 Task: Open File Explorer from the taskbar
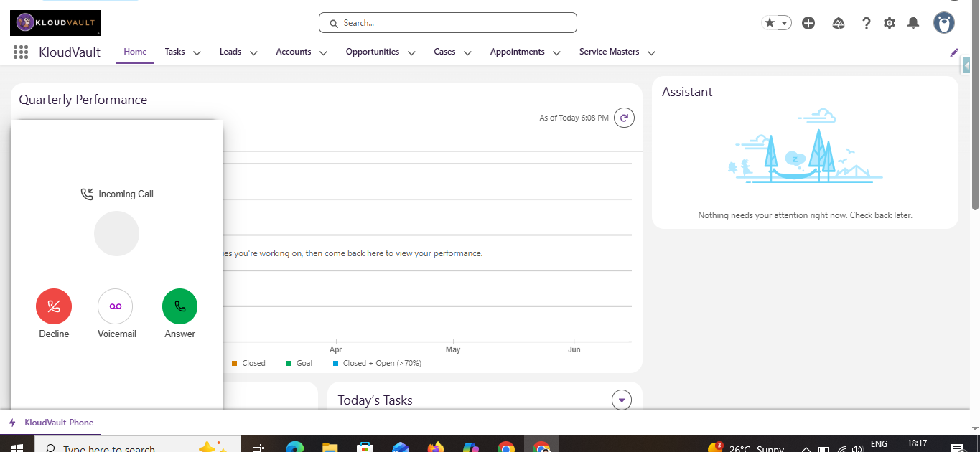coord(330,446)
